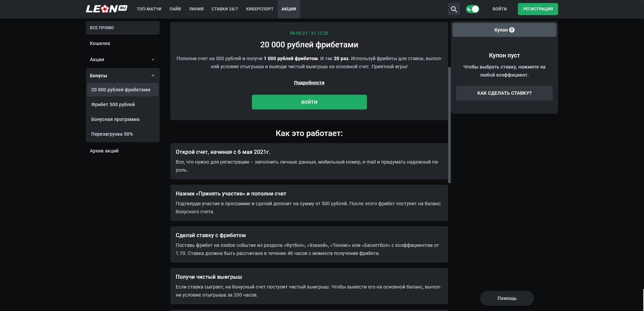Click heading 'Нажми «Принять участие» и пополни счет'
The image size is (644, 311).
[231, 194]
